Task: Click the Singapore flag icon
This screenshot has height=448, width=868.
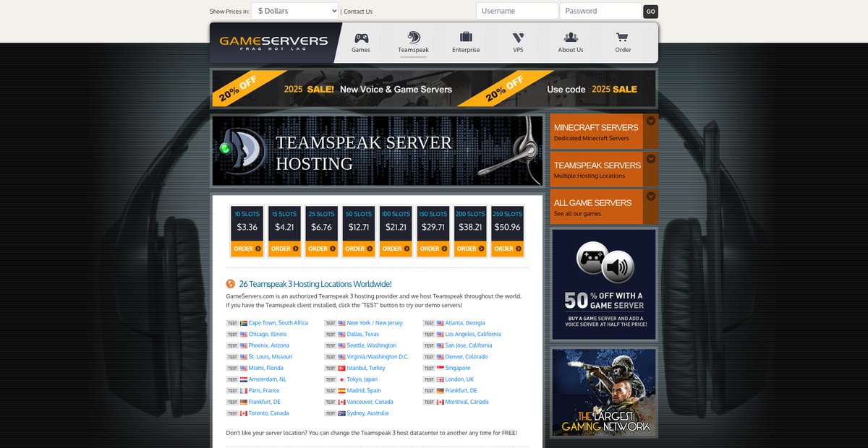Action: coord(441,368)
